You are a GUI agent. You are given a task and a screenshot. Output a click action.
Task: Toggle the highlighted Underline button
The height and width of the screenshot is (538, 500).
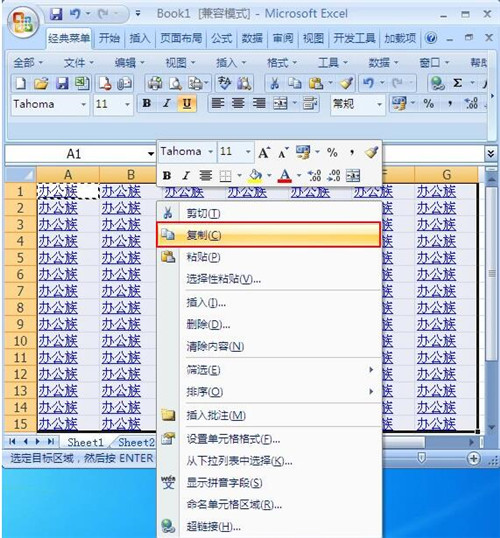point(187,103)
